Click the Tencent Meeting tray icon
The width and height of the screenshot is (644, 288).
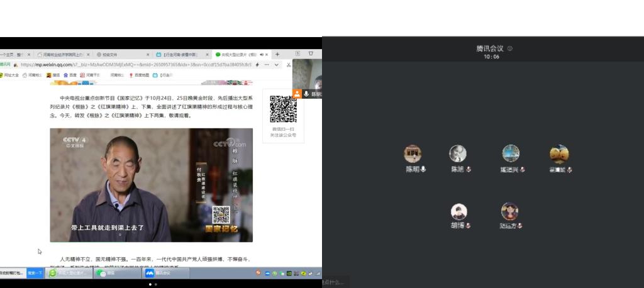click(x=267, y=273)
